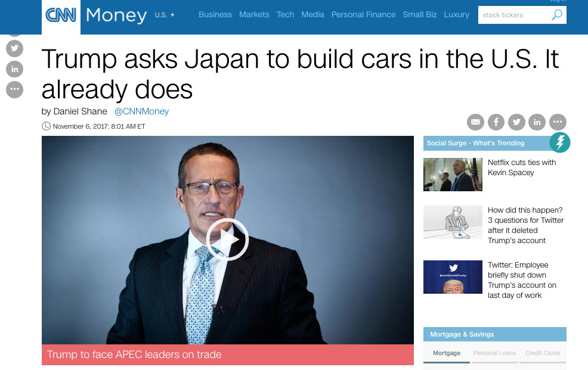Open more share options in the left sidebar
The width and height of the screenshot is (588, 370).
tap(15, 89)
